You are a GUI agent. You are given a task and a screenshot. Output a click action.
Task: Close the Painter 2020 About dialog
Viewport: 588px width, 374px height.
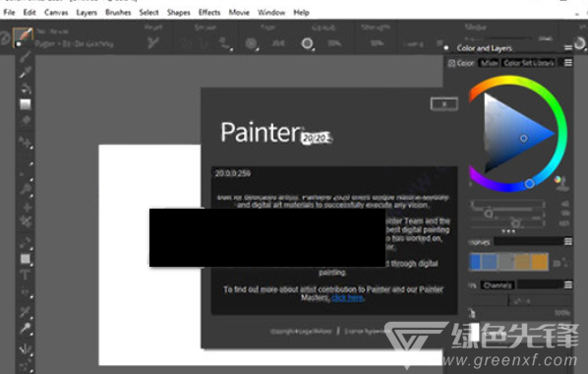[444, 104]
